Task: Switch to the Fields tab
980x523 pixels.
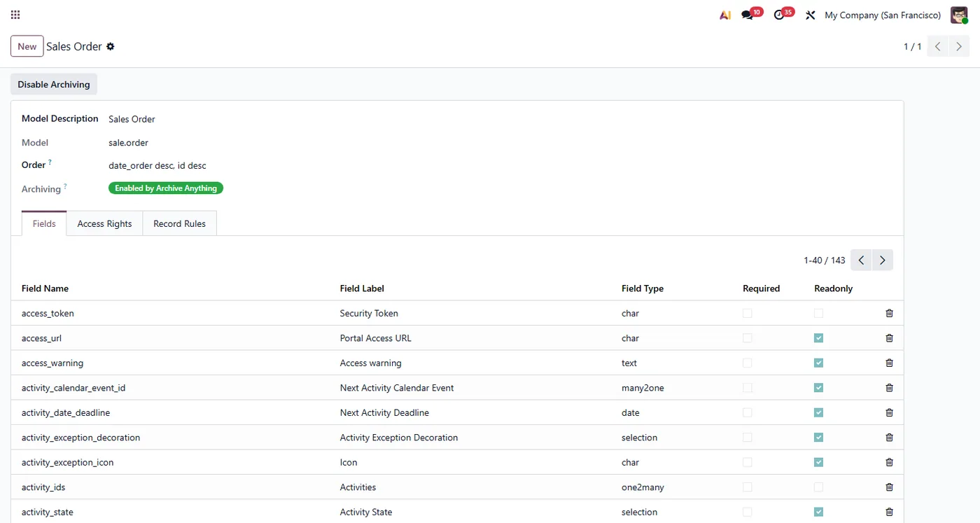Action: [44, 224]
